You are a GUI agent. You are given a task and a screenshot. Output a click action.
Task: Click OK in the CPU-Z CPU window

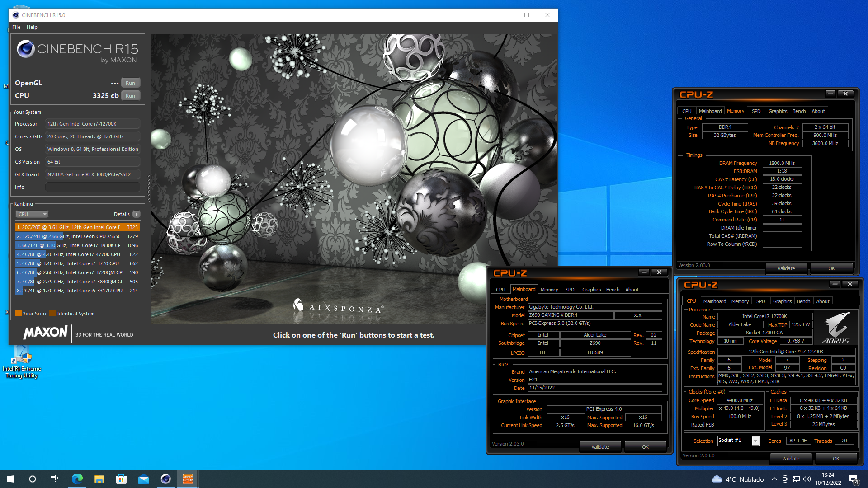(x=836, y=459)
